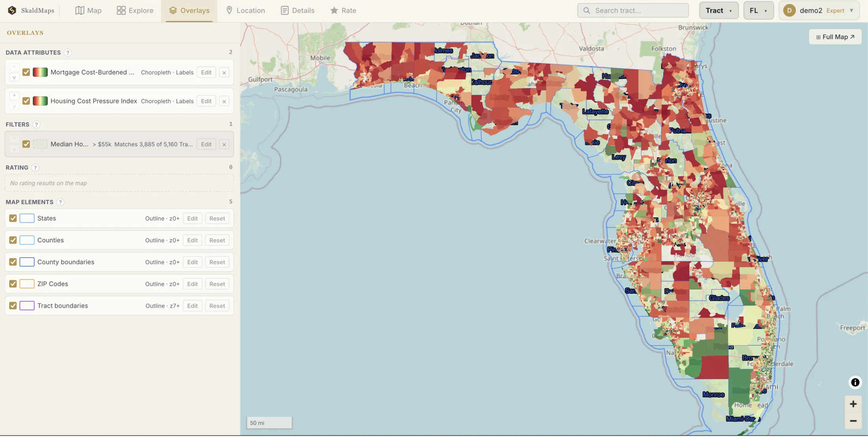Image resolution: width=868 pixels, height=437 pixels.
Task: Click the Glades county label on map
Action: tap(719, 298)
